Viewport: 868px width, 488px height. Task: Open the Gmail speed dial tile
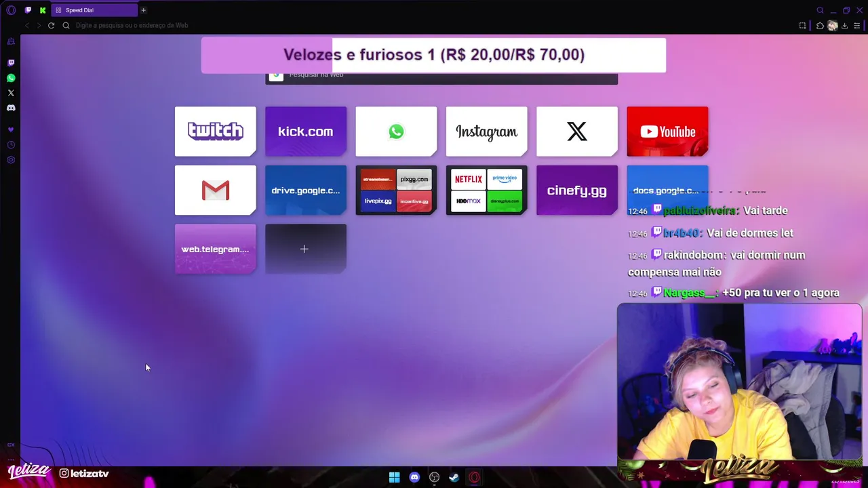tap(216, 190)
